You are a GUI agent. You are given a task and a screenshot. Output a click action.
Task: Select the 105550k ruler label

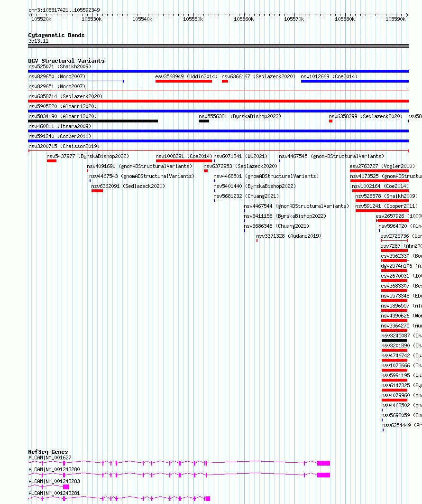(193, 19)
